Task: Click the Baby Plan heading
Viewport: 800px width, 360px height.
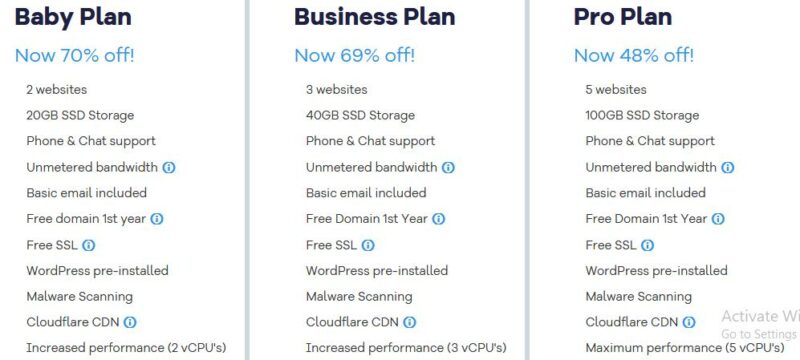Action: pos(73,16)
